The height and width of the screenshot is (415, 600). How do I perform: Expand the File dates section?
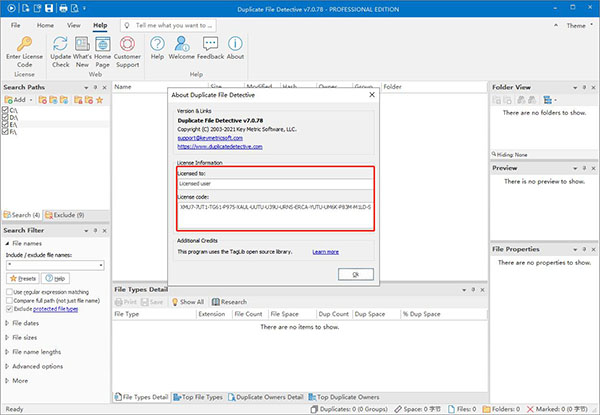(x=7, y=323)
